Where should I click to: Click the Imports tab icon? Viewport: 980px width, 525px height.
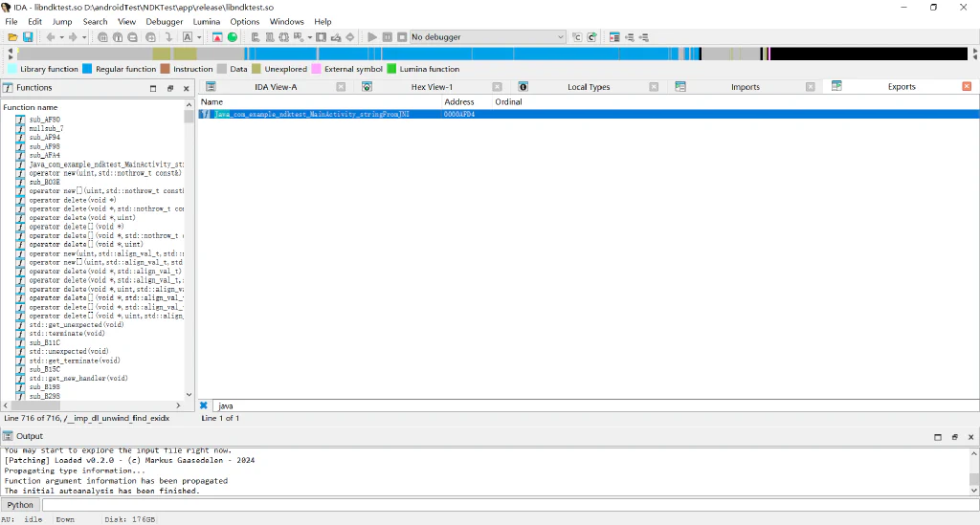tap(680, 87)
